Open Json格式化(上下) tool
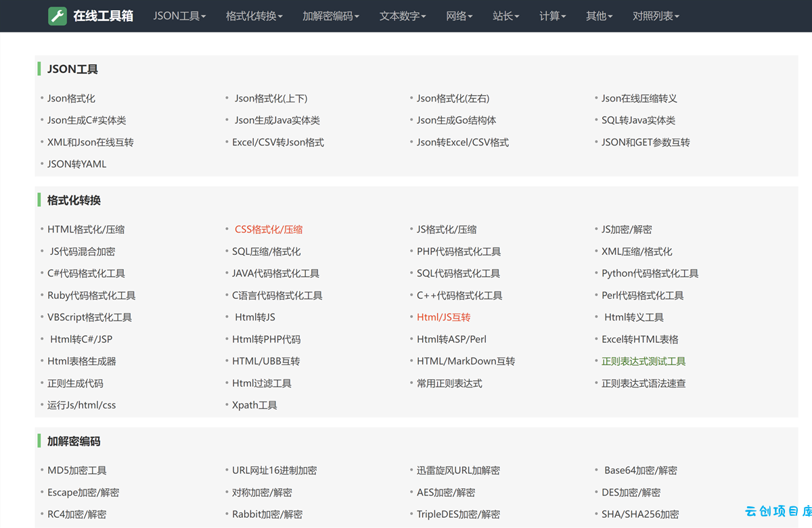 click(271, 99)
